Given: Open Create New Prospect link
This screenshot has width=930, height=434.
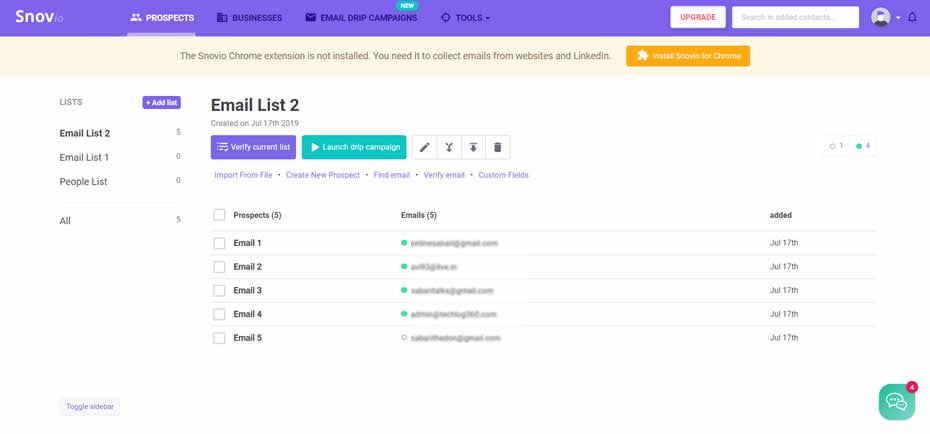Looking at the screenshot, I should (x=323, y=175).
